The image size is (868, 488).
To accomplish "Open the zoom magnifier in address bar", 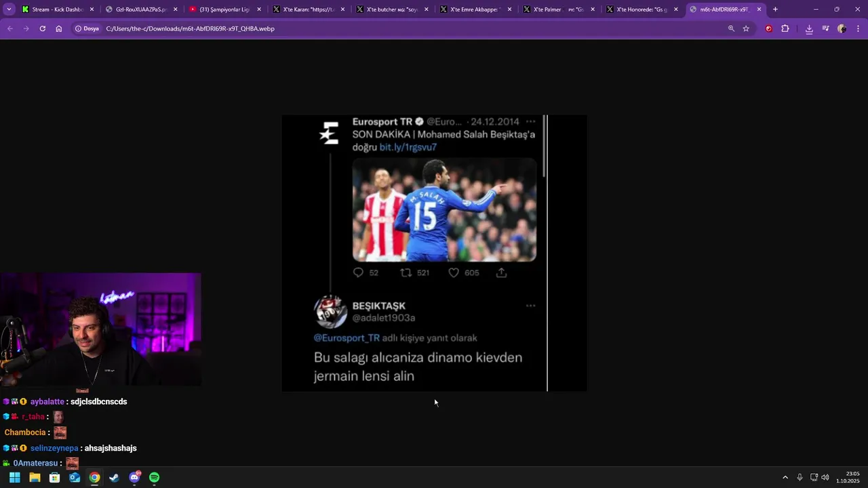I will (731, 28).
